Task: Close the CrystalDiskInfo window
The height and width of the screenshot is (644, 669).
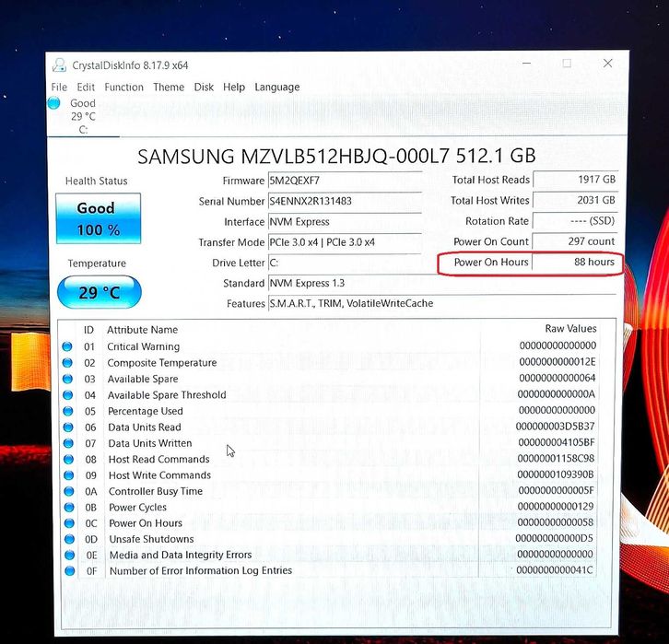Action: tap(608, 64)
